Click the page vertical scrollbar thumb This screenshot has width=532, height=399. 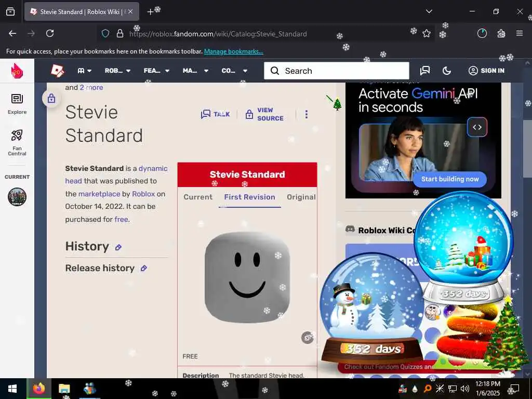coord(527,149)
